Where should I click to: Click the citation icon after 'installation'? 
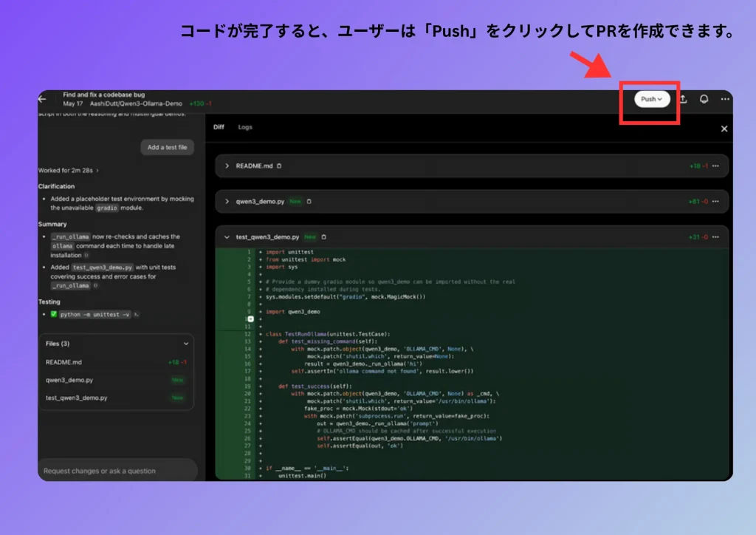pos(86,255)
